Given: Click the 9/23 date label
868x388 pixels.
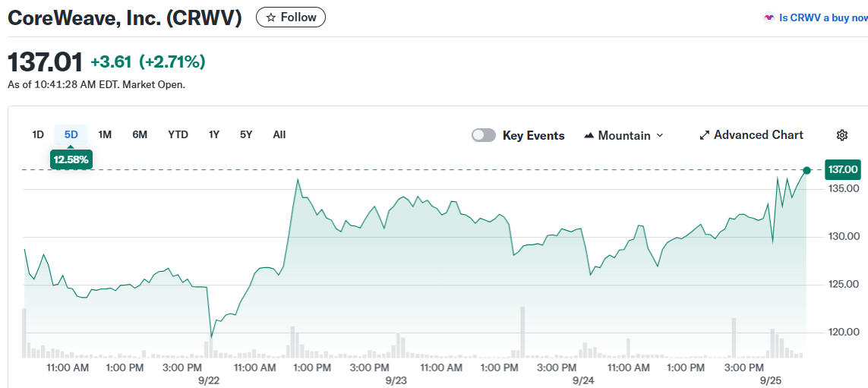Looking at the screenshot, I should coord(396,381).
